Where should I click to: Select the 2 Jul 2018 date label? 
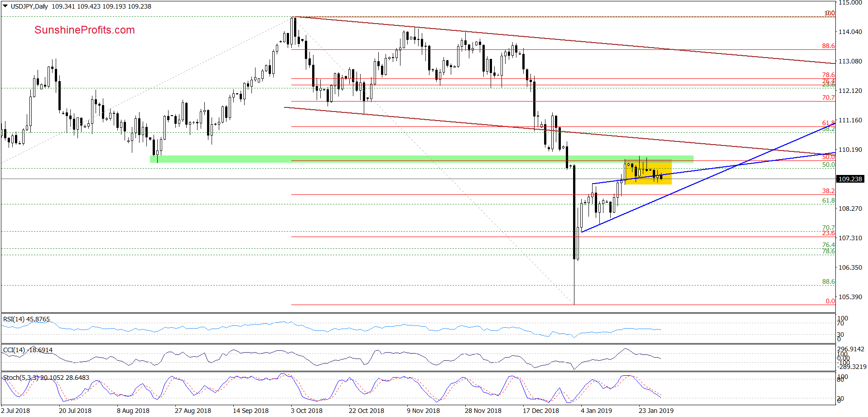pyautogui.click(x=15, y=411)
